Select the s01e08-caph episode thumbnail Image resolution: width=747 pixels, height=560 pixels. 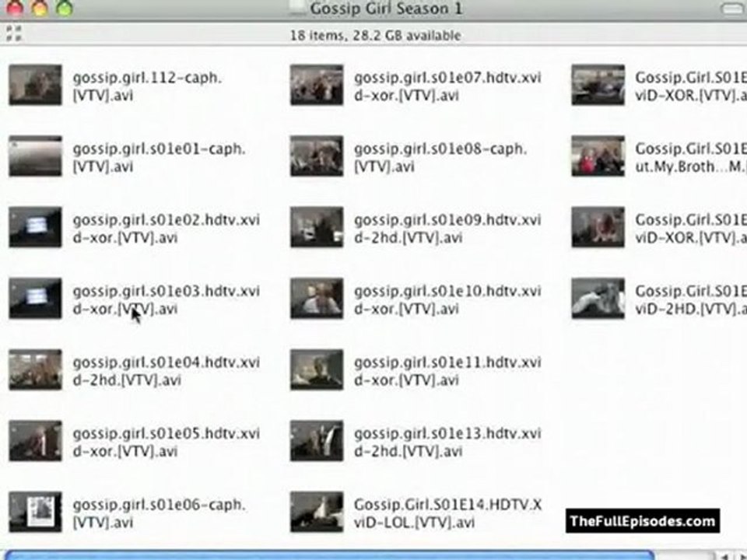(x=317, y=156)
